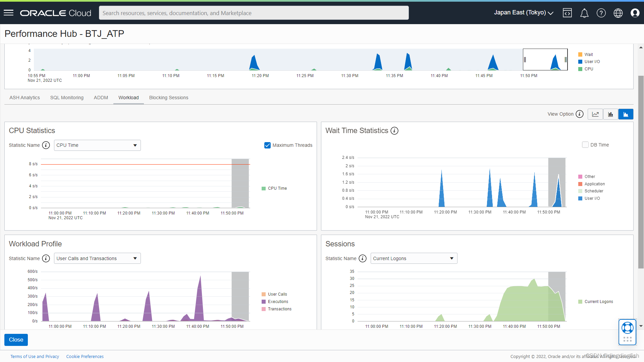Image resolution: width=644 pixels, height=362 pixels.
Task: Show info for View Option
Action: pos(580,114)
